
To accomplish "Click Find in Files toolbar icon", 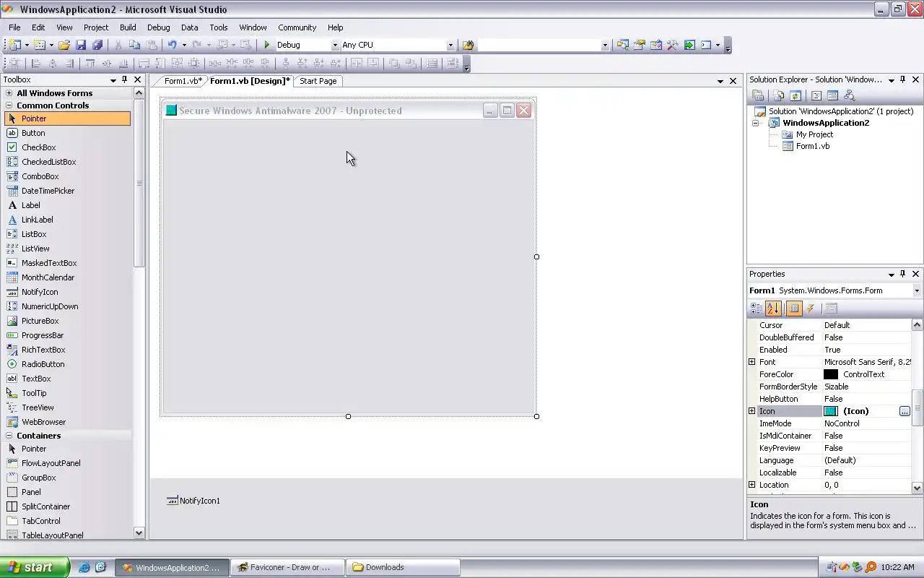I will [468, 45].
